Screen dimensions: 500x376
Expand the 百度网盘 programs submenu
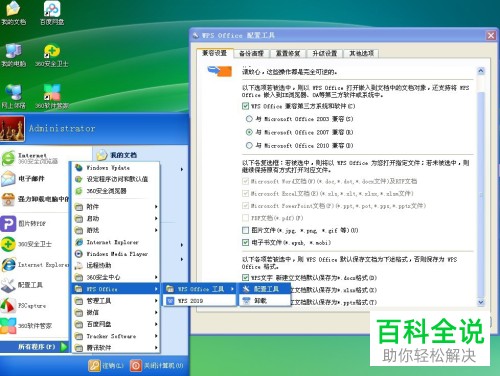(116, 324)
